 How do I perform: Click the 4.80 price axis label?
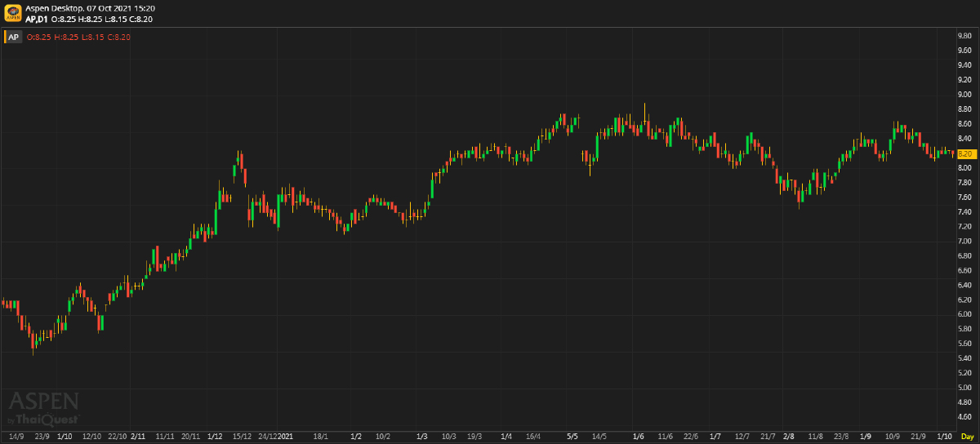coord(964,402)
